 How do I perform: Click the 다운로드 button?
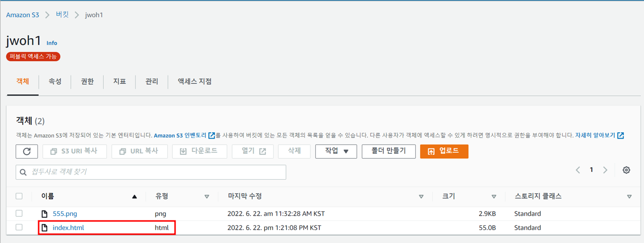pyautogui.click(x=200, y=151)
